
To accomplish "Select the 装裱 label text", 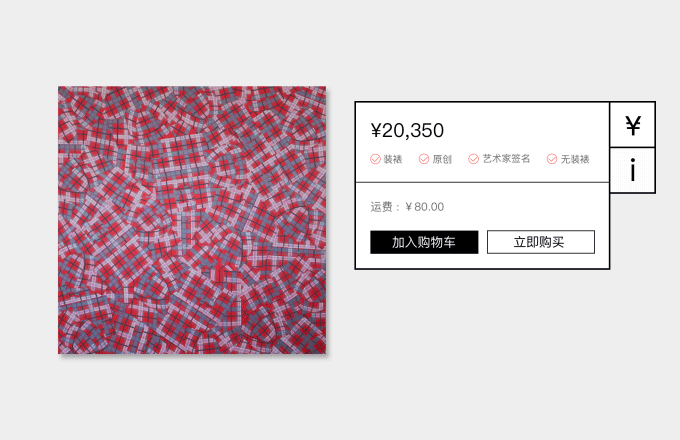I will [x=393, y=159].
